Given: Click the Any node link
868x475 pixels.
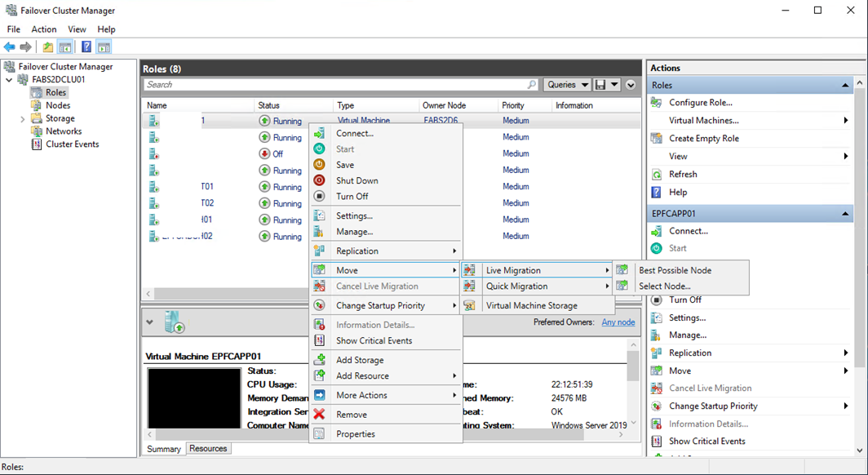Looking at the screenshot, I should click(x=618, y=322).
